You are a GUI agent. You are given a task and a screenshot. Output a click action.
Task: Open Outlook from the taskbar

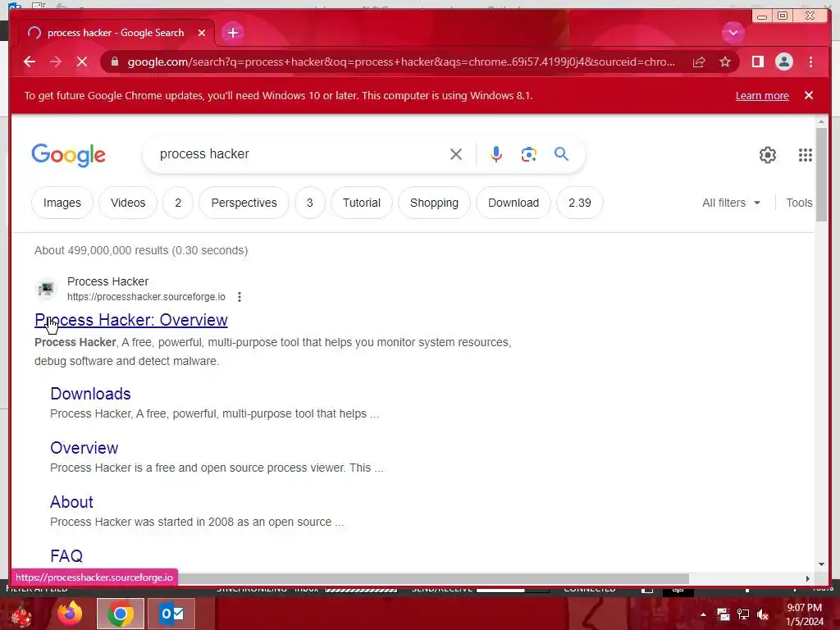[x=171, y=614]
